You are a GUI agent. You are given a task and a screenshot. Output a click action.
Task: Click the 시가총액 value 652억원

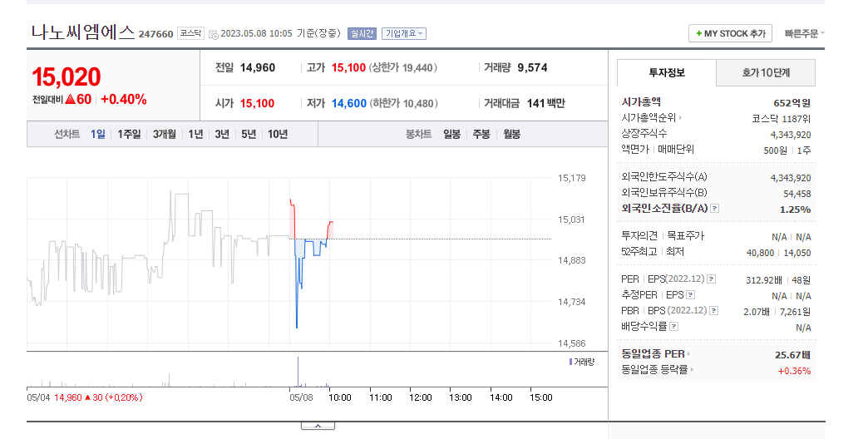(792, 103)
